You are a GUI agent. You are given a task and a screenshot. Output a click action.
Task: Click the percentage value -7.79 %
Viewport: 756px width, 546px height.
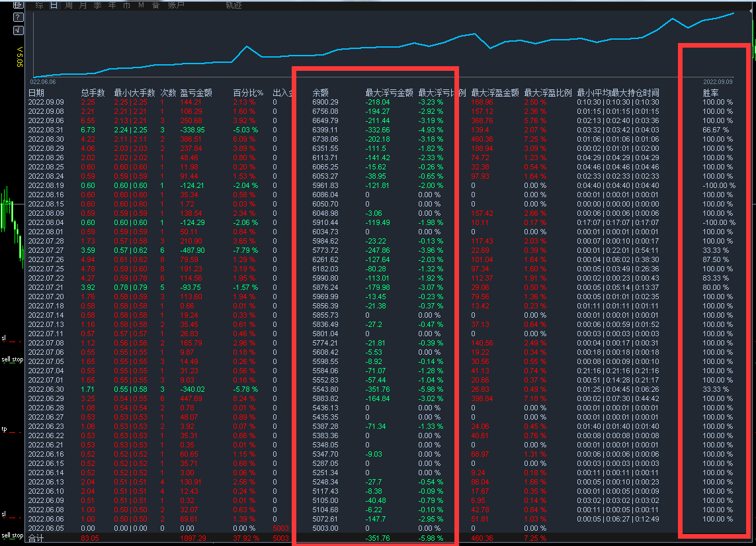click(x=245, y=250)
